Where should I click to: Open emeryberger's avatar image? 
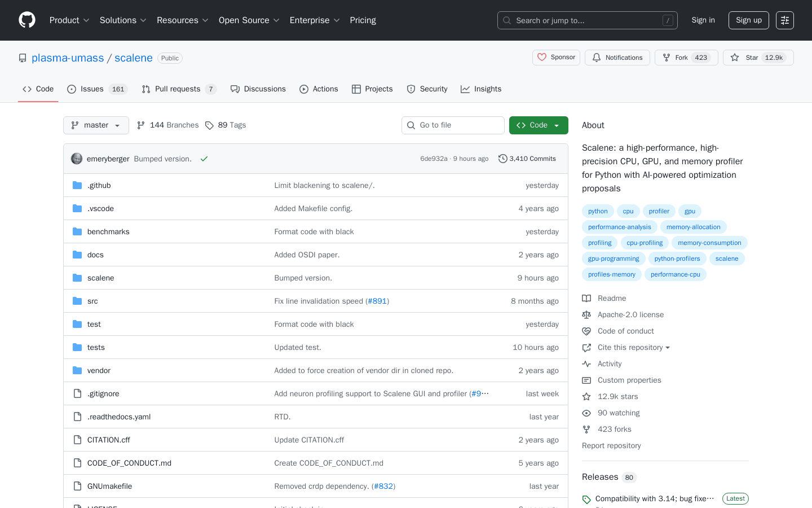pos(77,159)
